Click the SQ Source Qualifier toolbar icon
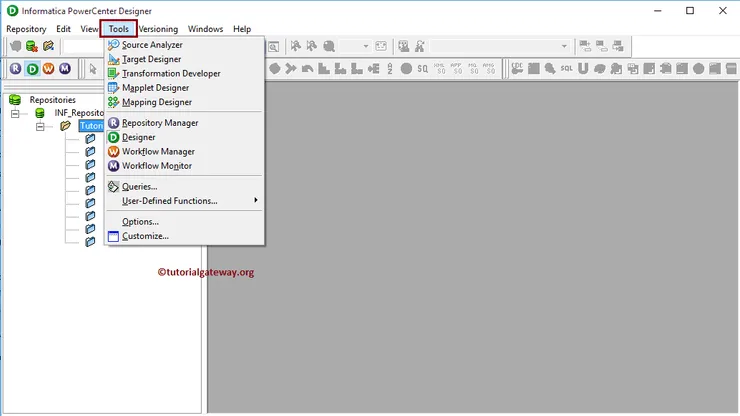Screen dimensions: 740x416 click(x=422, y=69)
